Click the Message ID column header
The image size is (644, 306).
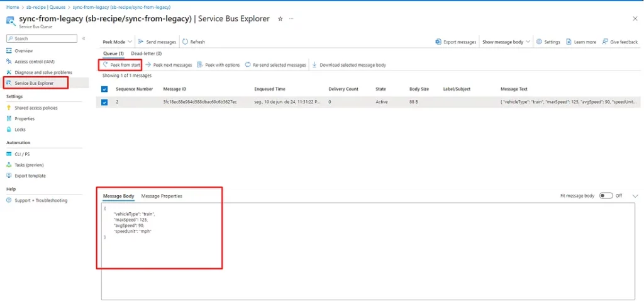click(175, 89)
